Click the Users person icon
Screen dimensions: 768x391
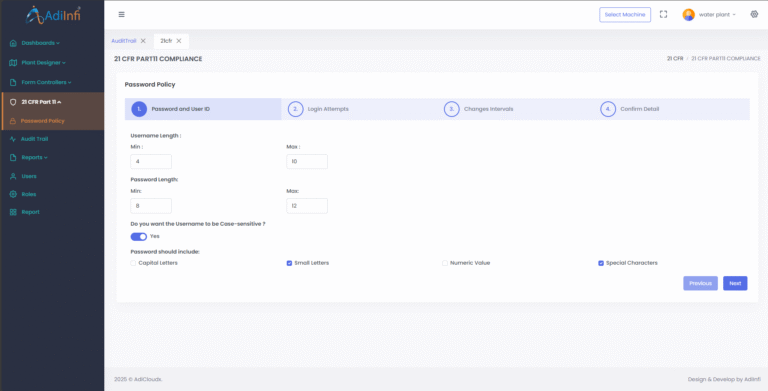(13, 176)
